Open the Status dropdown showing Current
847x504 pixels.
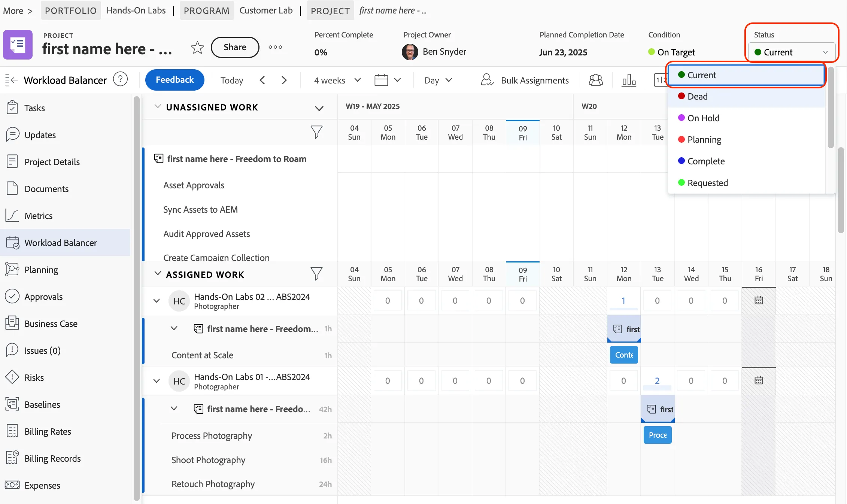pos(792,52)
